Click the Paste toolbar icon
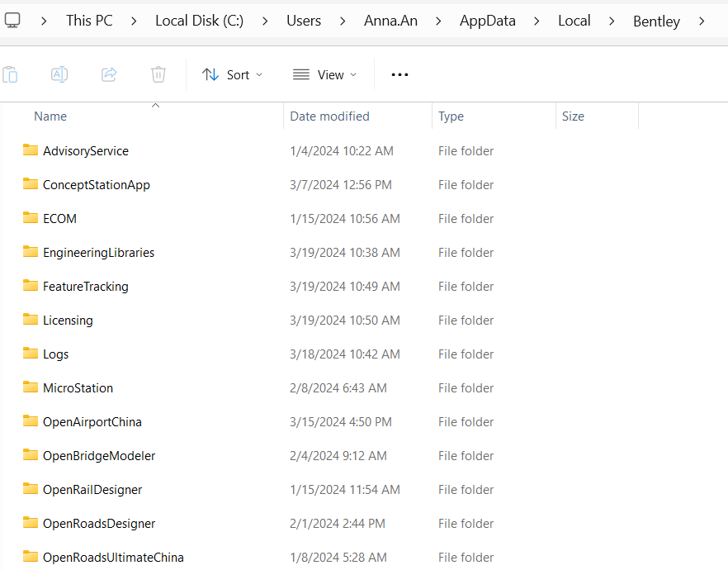The image size is (728, 570). click(x=10, y=74)
